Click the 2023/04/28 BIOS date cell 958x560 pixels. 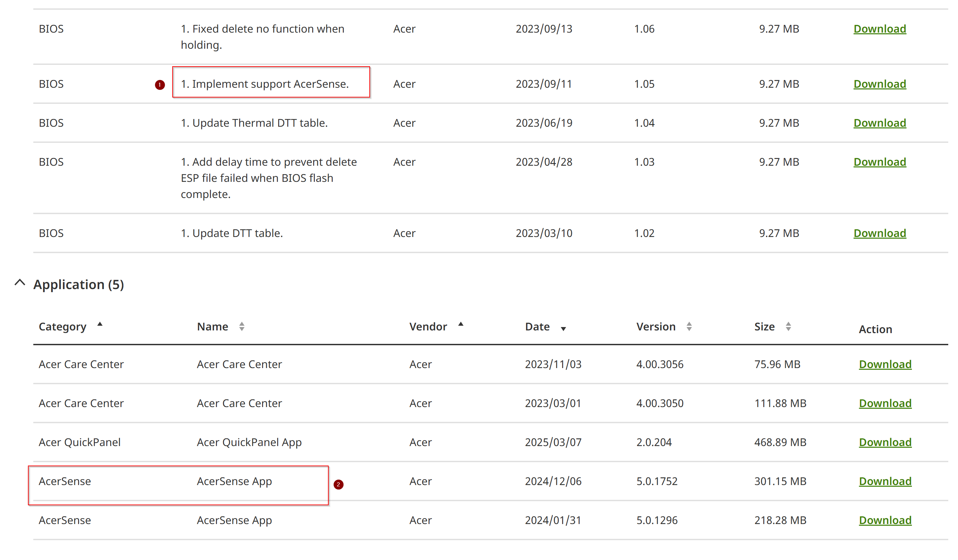544,162
